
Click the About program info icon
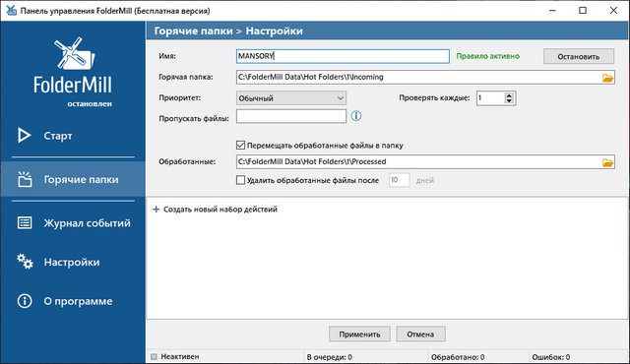[25, 301]
